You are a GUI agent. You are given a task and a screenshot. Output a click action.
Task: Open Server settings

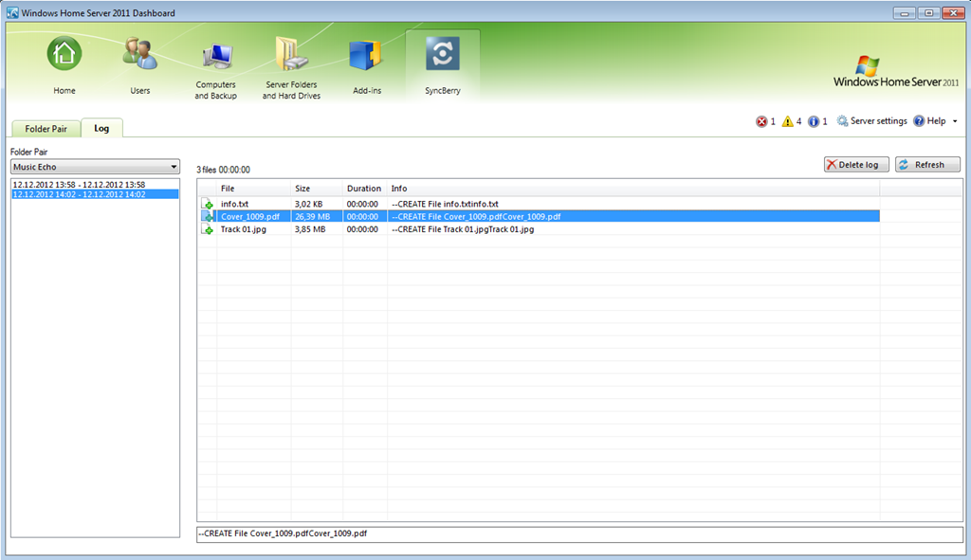pos(871,121)
